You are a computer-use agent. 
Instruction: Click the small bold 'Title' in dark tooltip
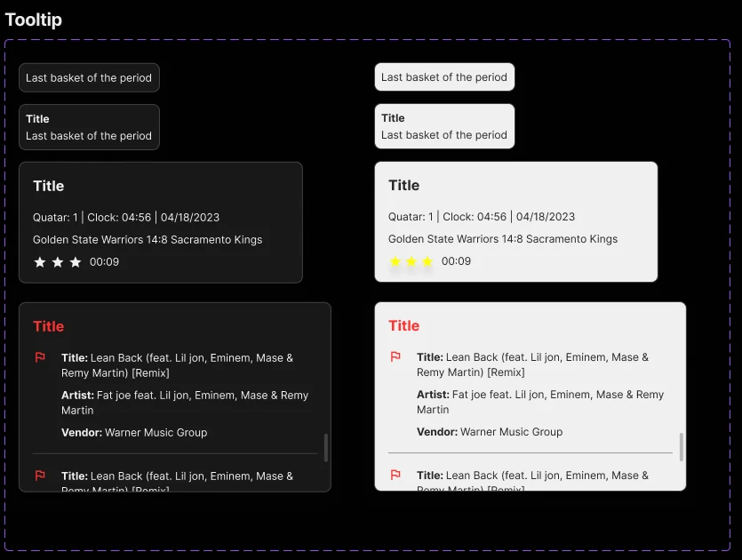tap(37, 119)
